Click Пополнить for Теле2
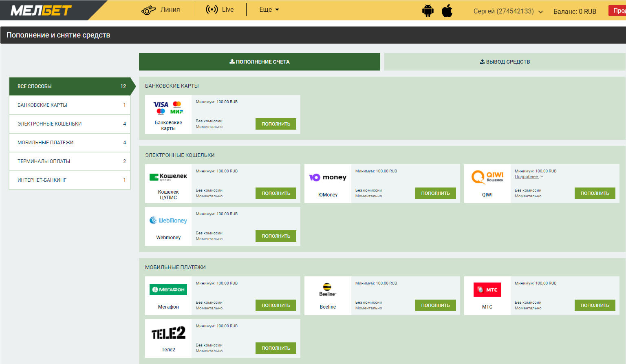 [x=276, y=348]
